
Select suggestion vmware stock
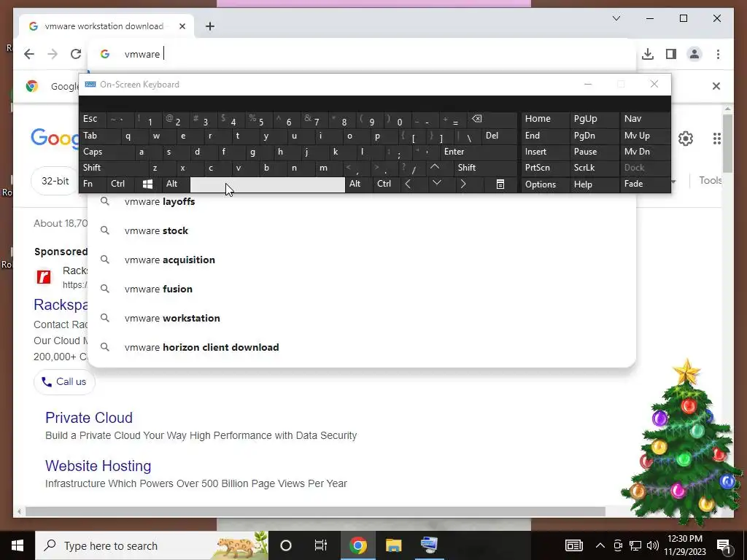tap(362, 230)
